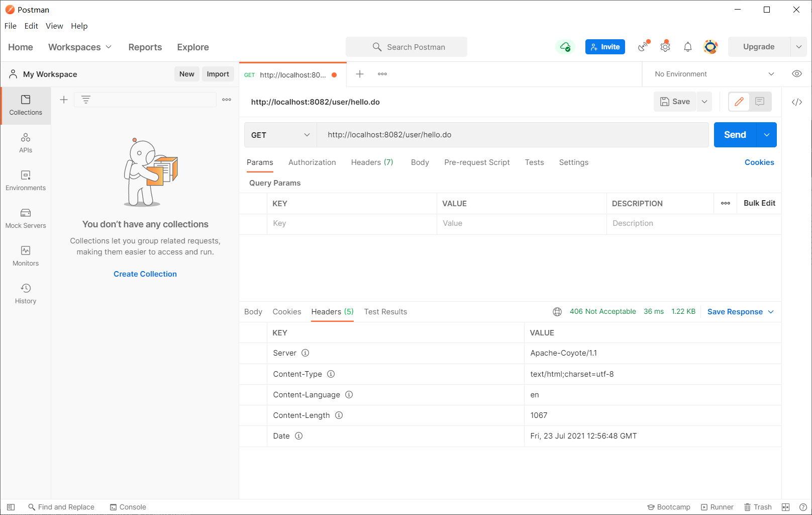Switch to the comments mode icon
Screen dimensions: 812x515
point(760,102)
